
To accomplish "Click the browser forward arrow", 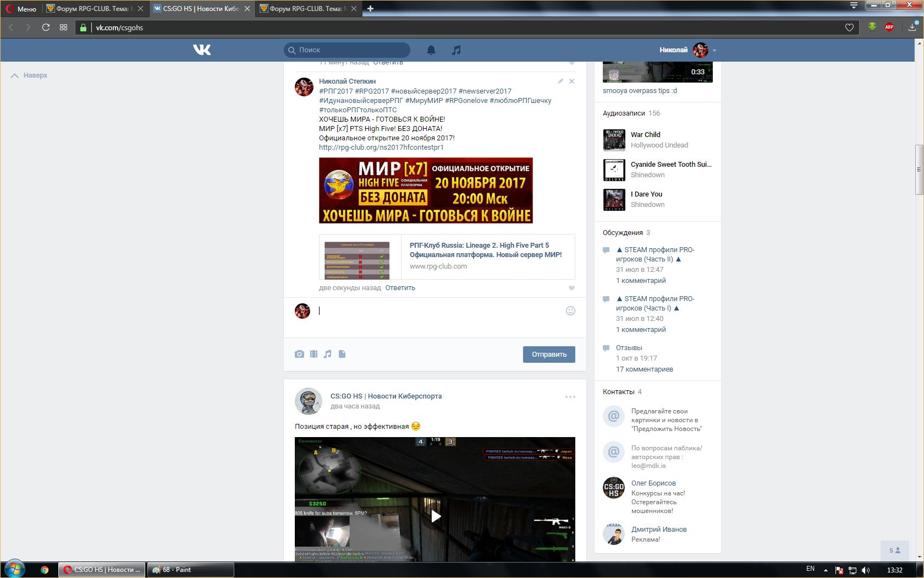I will 28,28.
